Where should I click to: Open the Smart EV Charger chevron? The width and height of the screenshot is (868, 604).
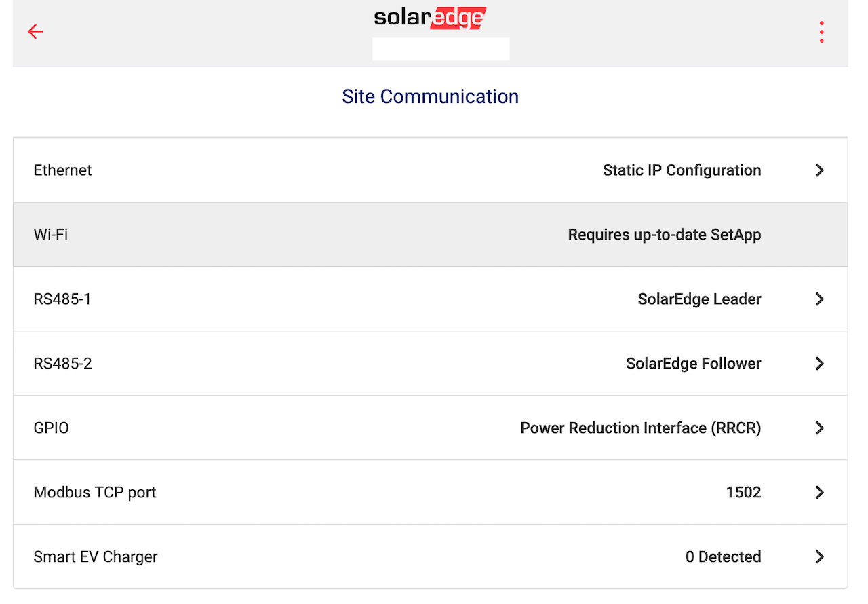pos(819,557)
